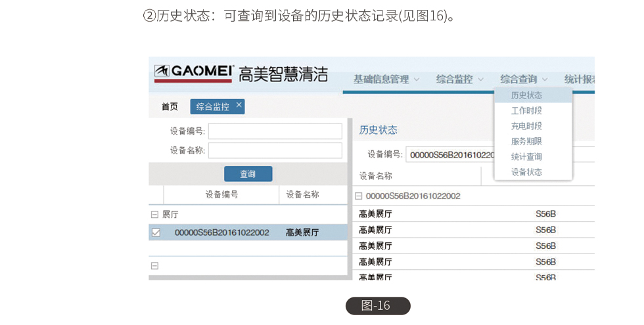
Task: Focus the 设备编号 field in the left panel
Action: click(275, 131)
